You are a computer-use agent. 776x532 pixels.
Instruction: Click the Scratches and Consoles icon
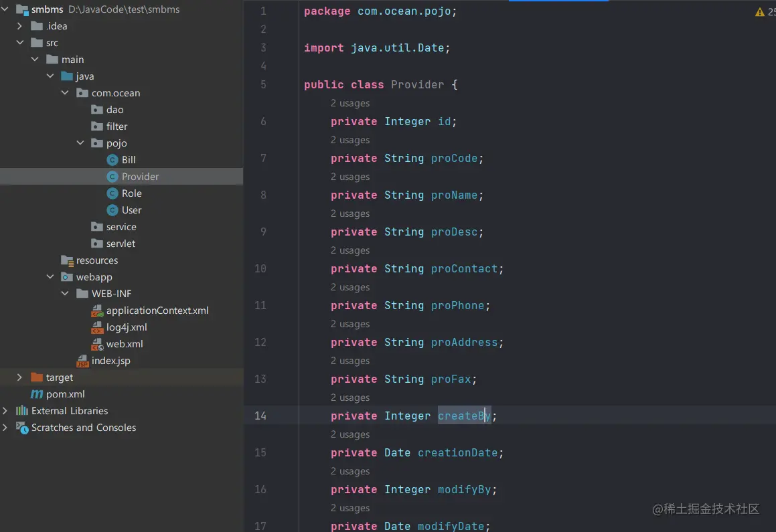[x=22, y=428]
